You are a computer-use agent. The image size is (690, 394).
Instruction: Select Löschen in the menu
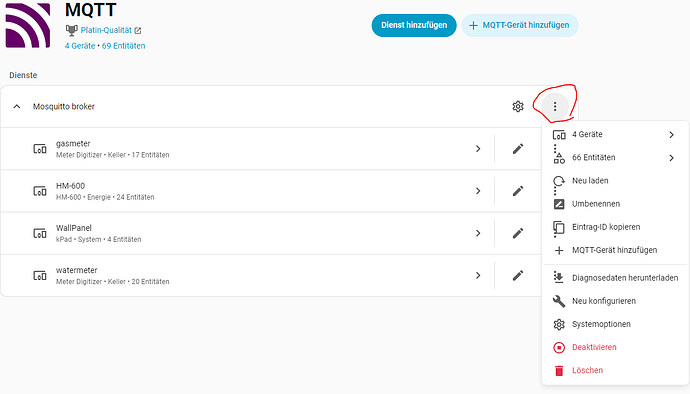(x=587, y=370)
